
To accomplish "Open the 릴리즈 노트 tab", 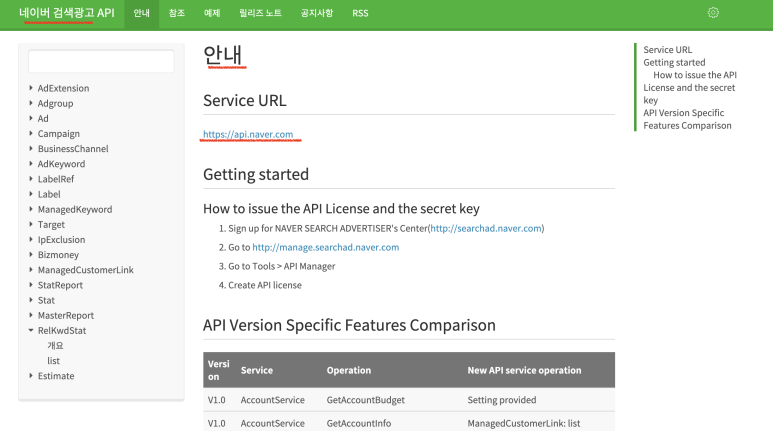I will pyautogui.click(x=260, y=13).
